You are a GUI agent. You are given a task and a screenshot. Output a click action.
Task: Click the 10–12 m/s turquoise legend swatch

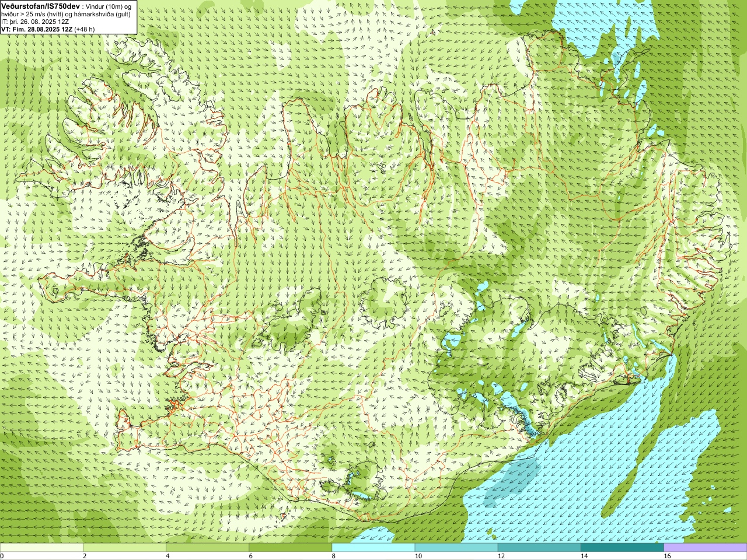click(456, 548)
